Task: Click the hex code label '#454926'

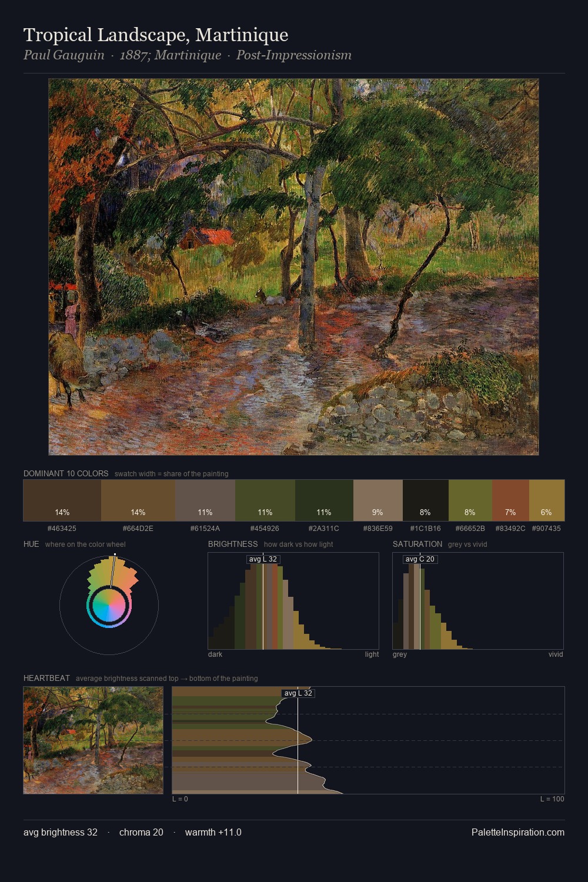Action: pyautogui.click(x=265, y=529)
